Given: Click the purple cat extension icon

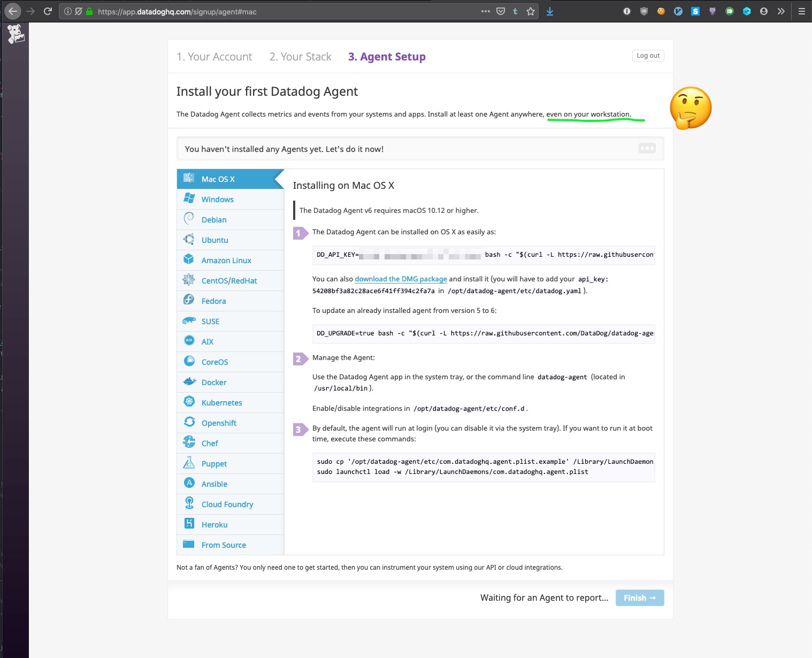Looking at the screenshot, I should point(713,11).
